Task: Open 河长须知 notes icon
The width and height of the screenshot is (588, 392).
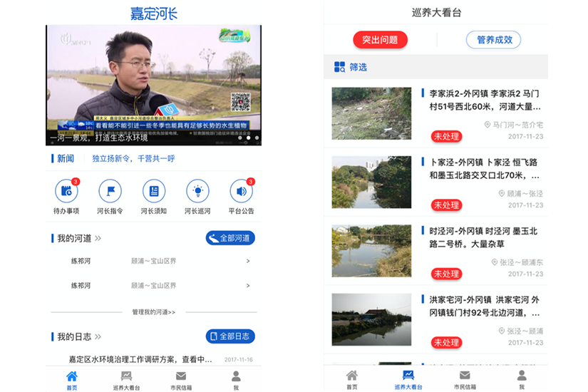Action: [153, 191]
